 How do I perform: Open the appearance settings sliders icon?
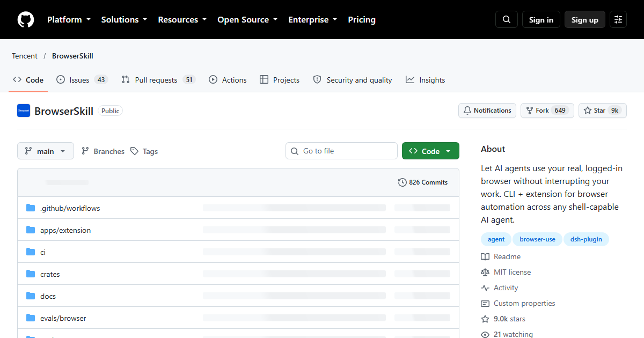pos(618,20)
